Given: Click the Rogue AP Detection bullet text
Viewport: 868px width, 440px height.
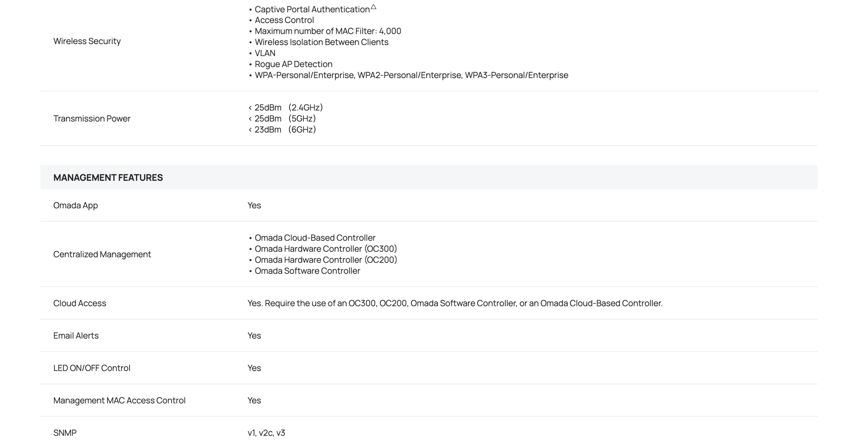Looking at the screenshot, I should tap(293, 64).
